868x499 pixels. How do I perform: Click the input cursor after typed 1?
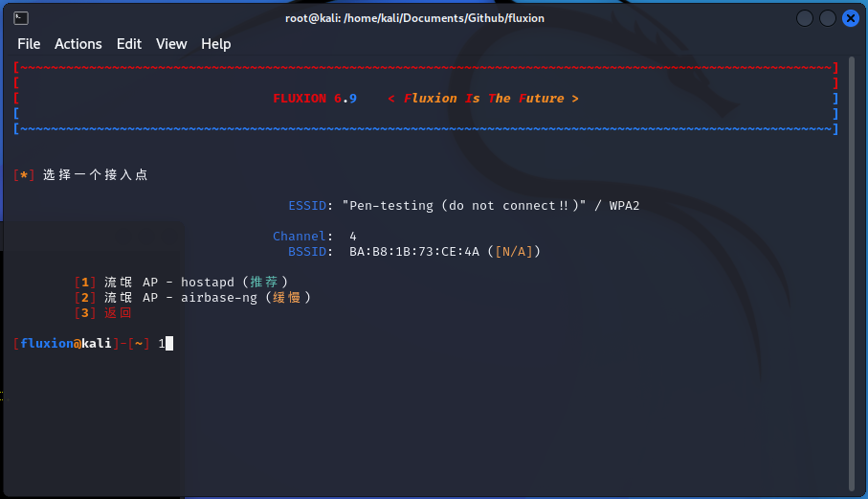[x=169, y=344]
